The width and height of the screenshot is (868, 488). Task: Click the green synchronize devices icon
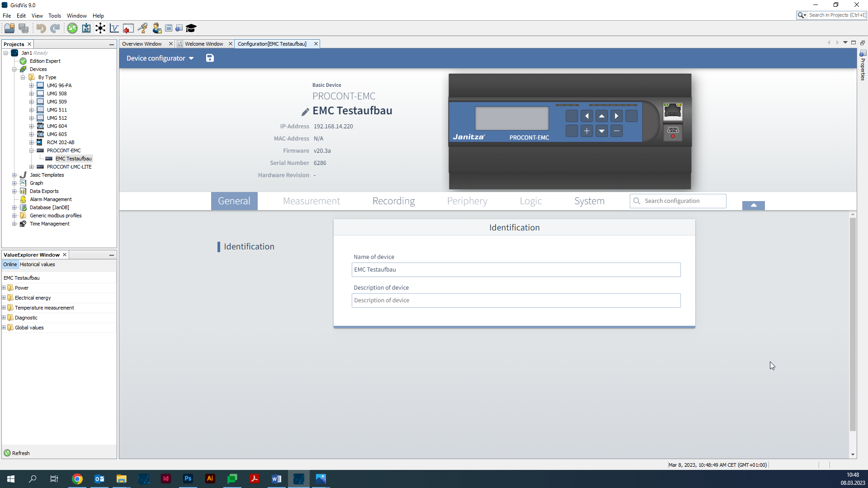coord(72,28)
